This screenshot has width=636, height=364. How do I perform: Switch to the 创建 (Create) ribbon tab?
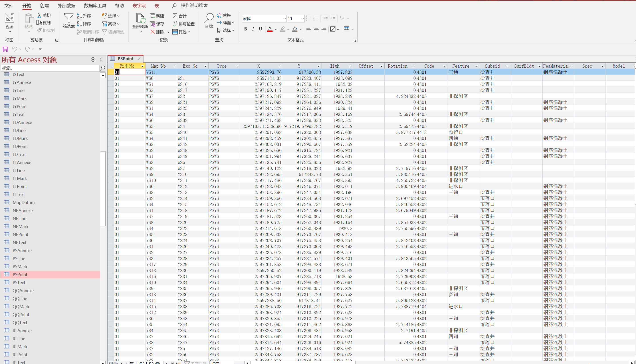click(x=44, y=6)
